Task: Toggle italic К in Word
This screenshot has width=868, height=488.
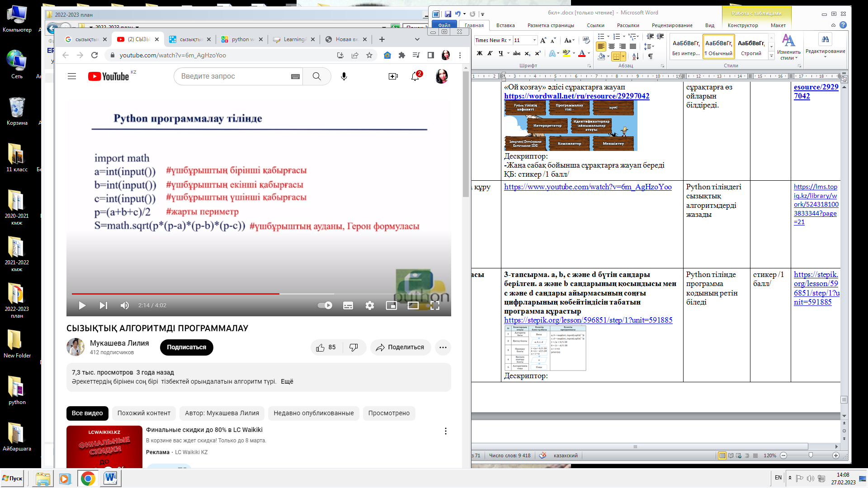Action: point(490,53)
